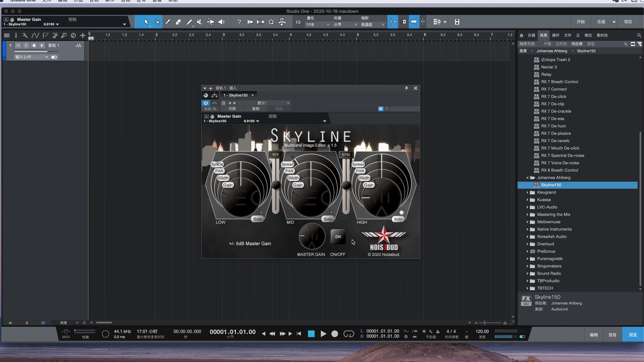Open input 输入 L+R dropdown
Image resolution: width=644 pixels, height=362 pixels.
(x=32, y=57)
